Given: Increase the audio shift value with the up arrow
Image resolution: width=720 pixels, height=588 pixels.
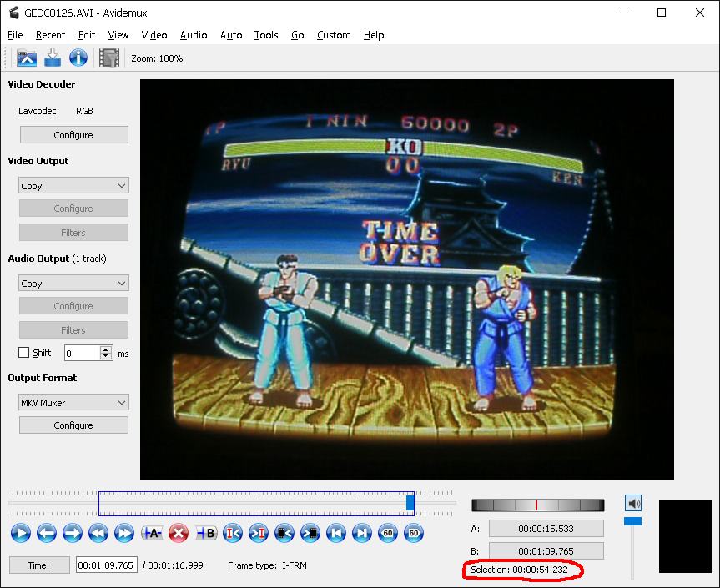Looking at the screenshot, I should pos(106,349).
